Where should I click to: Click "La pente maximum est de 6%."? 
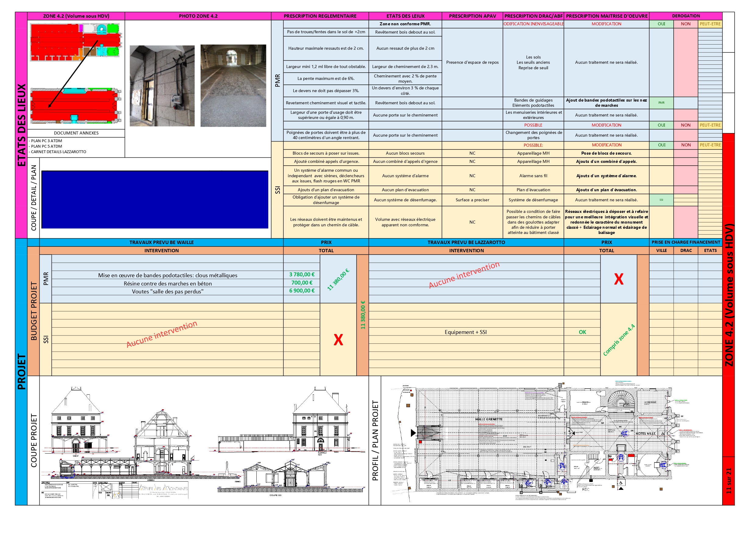(326, 78)
